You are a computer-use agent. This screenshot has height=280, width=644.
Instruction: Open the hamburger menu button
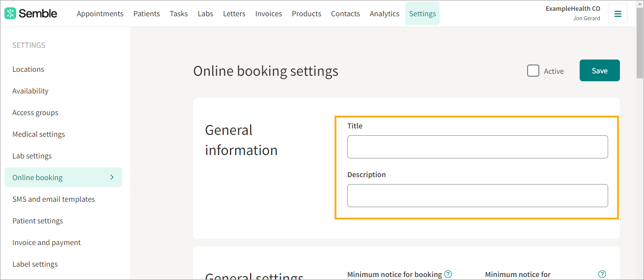[x=617, y=14]
